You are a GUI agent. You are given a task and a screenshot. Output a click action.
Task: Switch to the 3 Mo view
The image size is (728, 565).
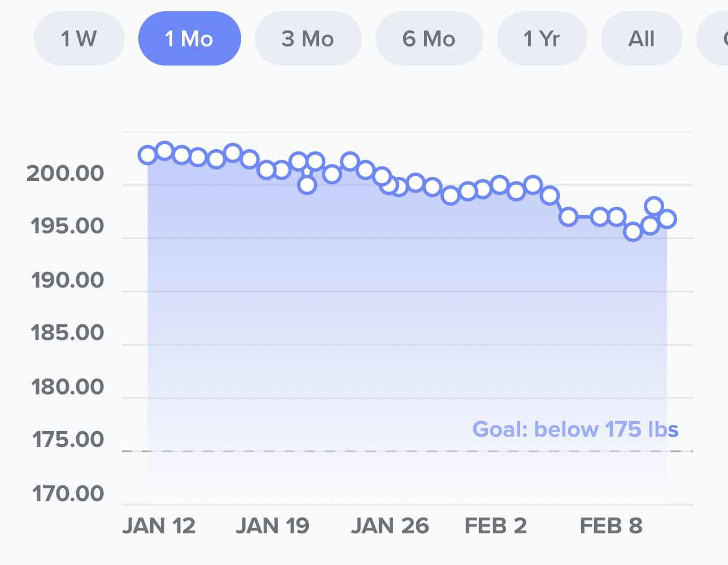pyautogui.click(x=308, y=39)
